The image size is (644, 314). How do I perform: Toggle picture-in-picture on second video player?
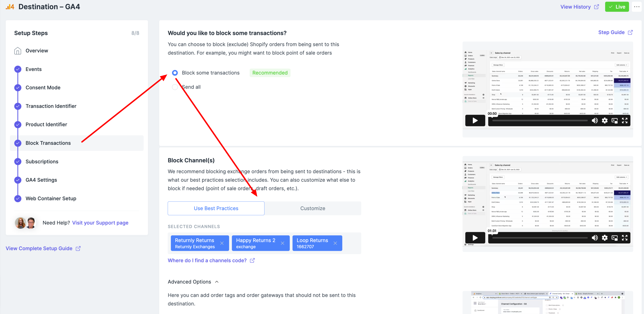pos(615,238)
